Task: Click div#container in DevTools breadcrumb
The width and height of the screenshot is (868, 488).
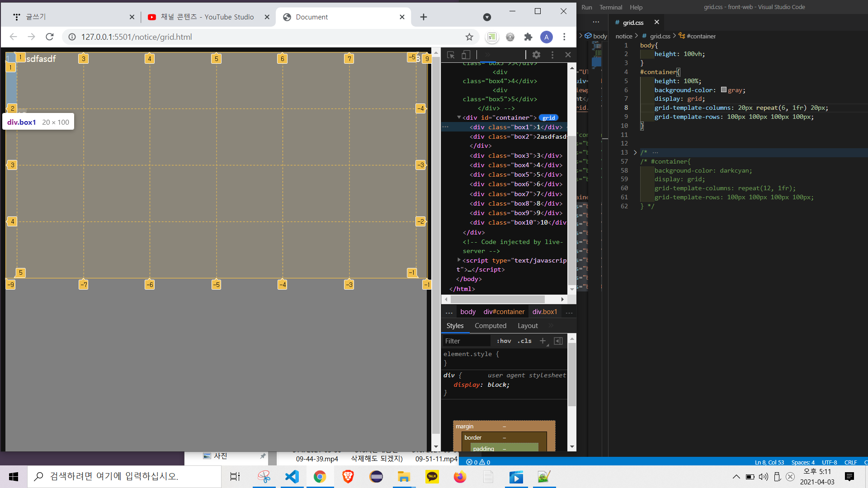Action: click(504, 312)
